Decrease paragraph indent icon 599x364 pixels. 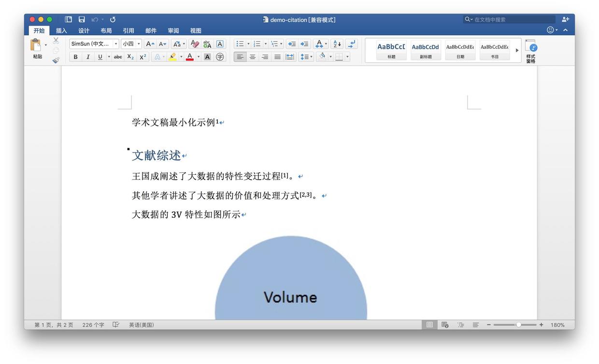point(292,44)
